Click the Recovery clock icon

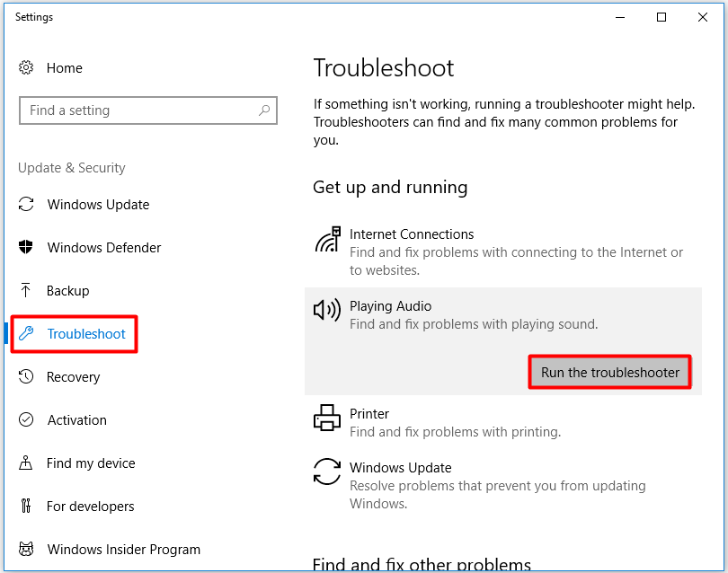click(26, 376)
